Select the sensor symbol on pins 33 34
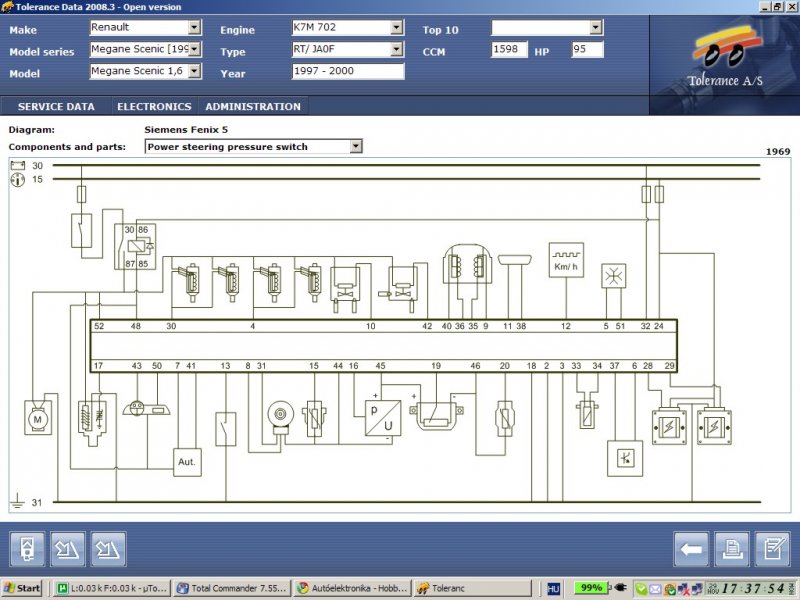Viewport: 800px width, 600px height. point(587,413)
